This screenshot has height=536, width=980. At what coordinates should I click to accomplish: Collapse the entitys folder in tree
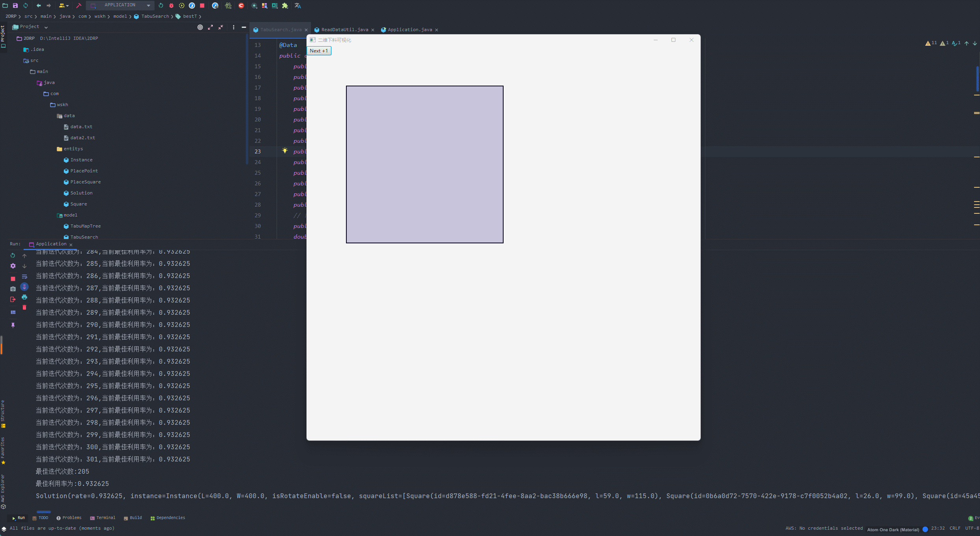73,149
